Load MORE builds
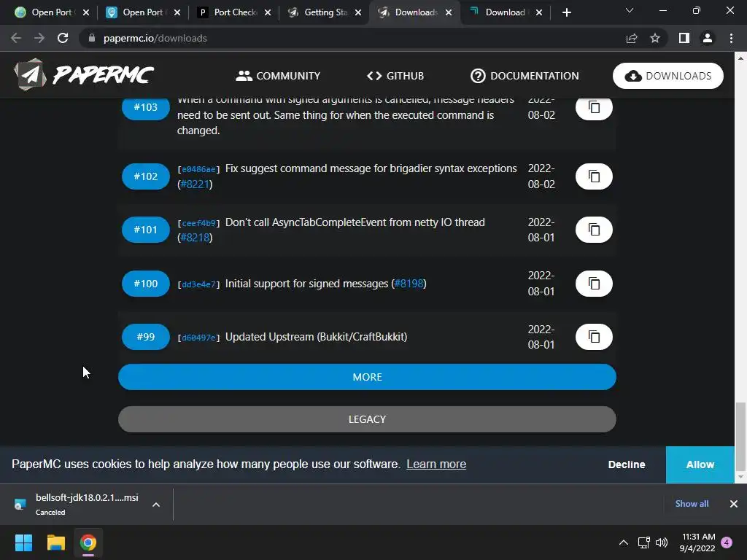 [367, 377]
